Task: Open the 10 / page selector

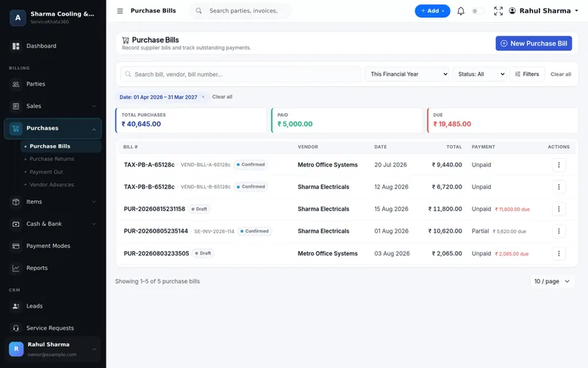Action: click(552, 281)
